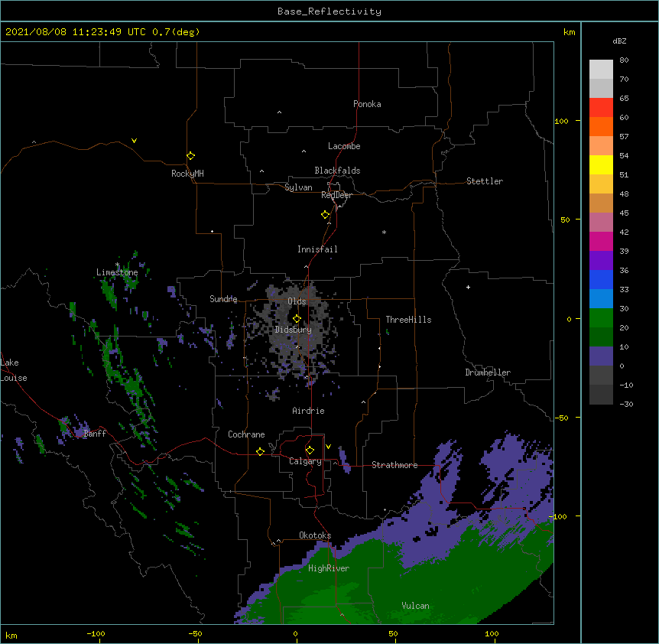Click the Olds city label
This screenshot has width=659, height=644.
click(297, 301)
